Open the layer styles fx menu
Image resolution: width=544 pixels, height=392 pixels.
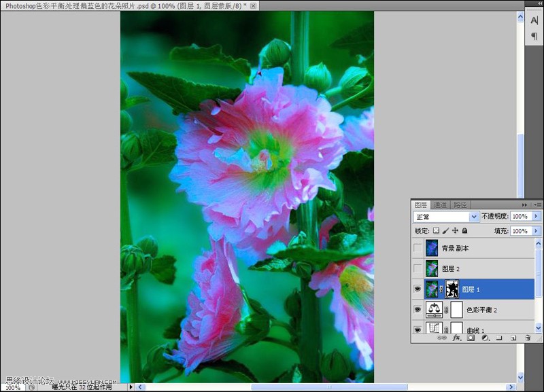coord(457,338)
